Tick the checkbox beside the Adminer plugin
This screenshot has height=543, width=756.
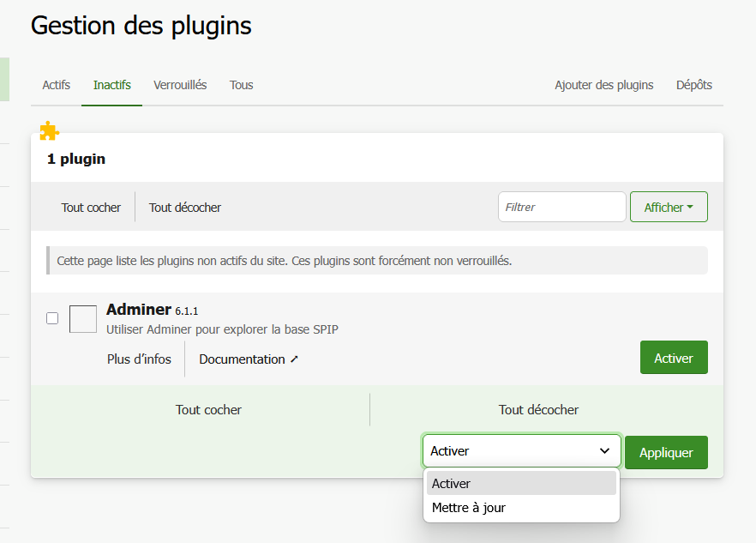click(52, 318)
